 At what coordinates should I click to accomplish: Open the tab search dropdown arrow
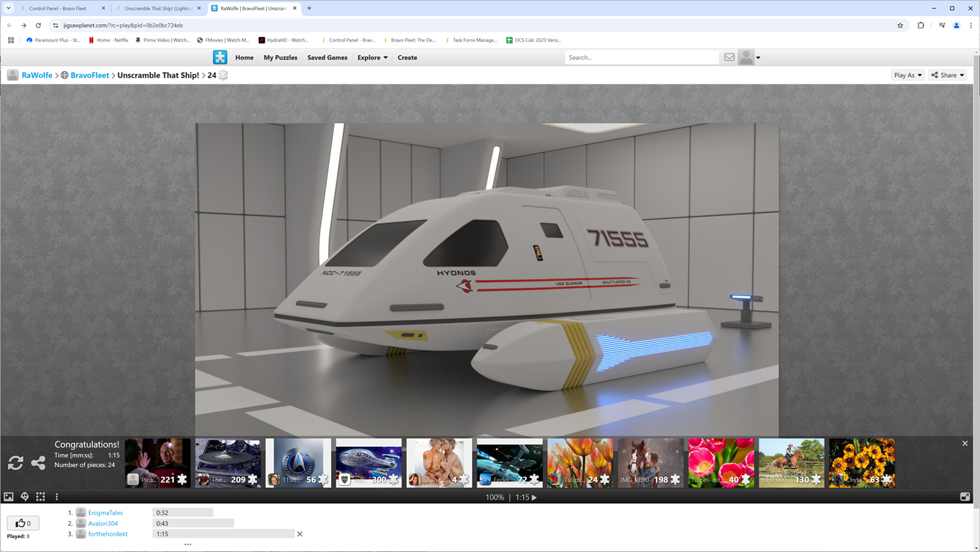click(8, 8)
